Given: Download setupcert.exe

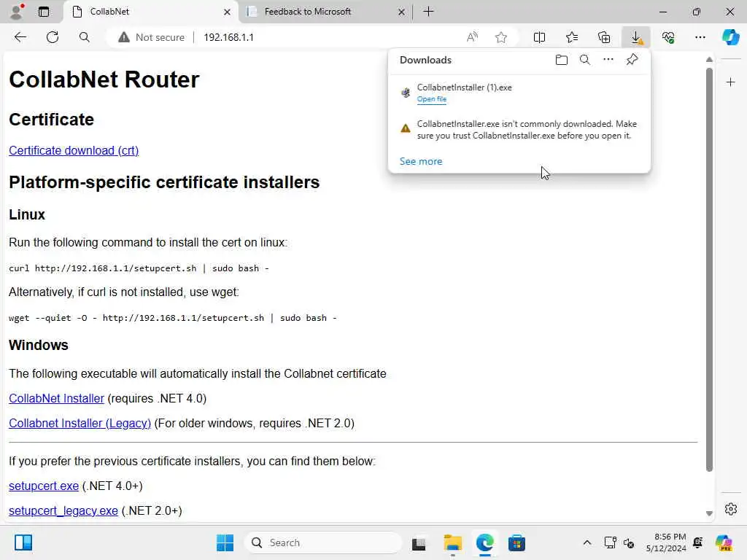Looking at the screenshot, I should pyautogui.click(x=44, y=486).
